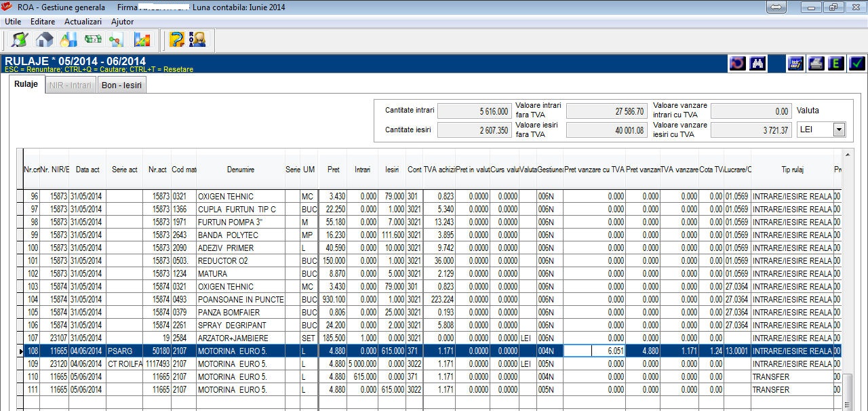Click the binoculars search icon
This screenshot has height=411, width=868.
758,63
